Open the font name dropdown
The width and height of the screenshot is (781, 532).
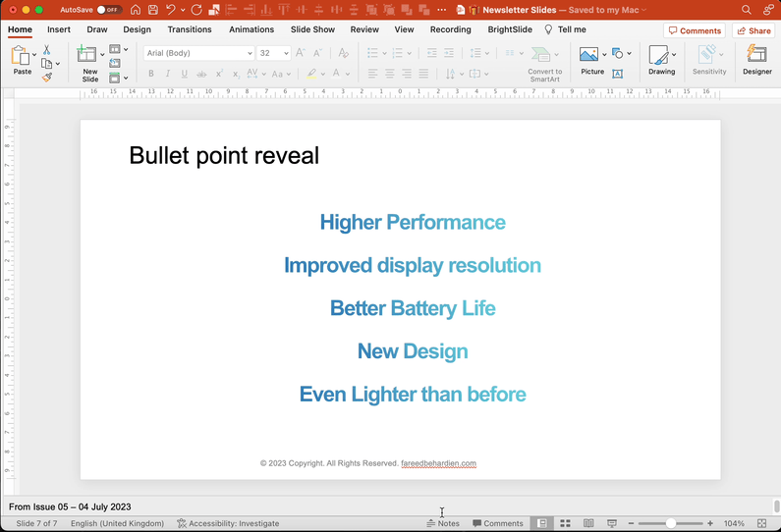250,53
